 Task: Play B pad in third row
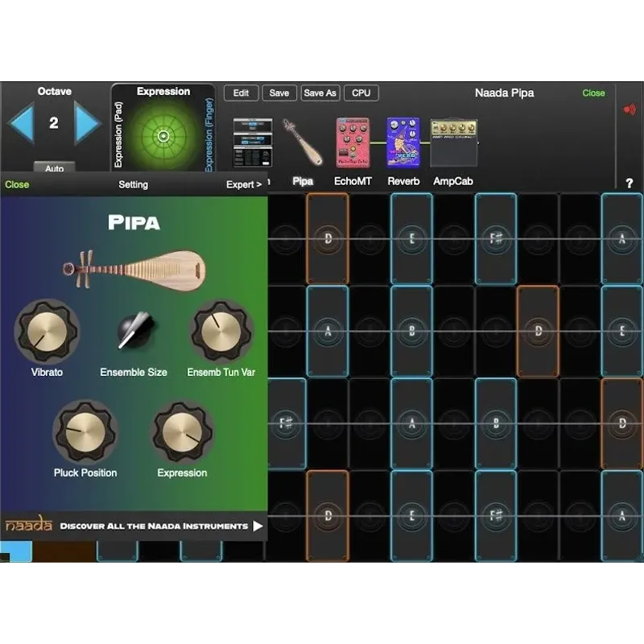pyautogui.click(x=496, y=423)
